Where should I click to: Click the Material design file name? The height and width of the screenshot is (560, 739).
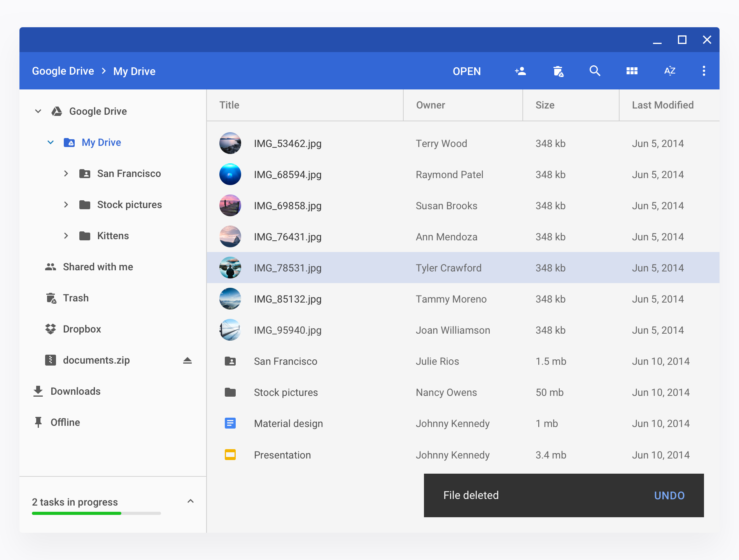(289, 423)
